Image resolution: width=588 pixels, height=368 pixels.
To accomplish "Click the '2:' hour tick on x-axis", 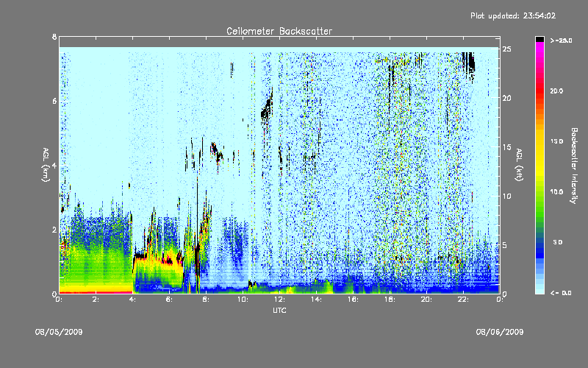I will point(96,300).
